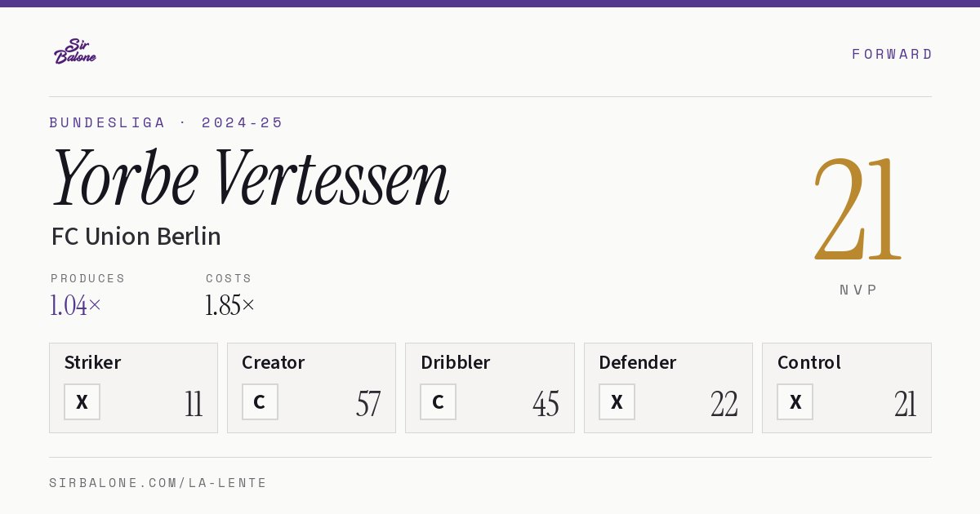
Task: Click the Sir Balone logo
Action: coord(75,51)
